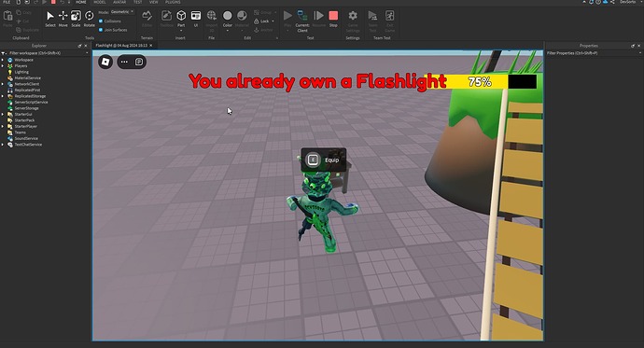Click the Equip prompt button
The width and height of the screenshot is (644, 348).
point(324,160)
